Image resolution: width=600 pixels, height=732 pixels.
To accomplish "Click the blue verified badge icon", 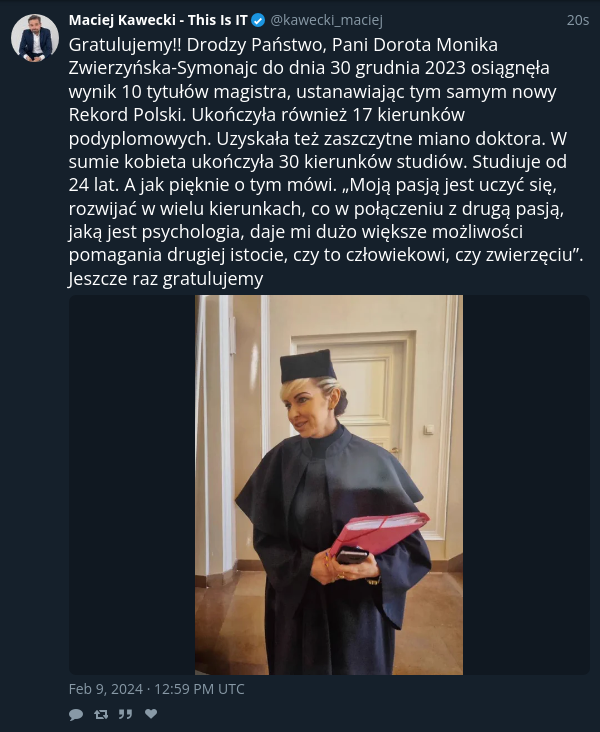I will click(258, 21).
